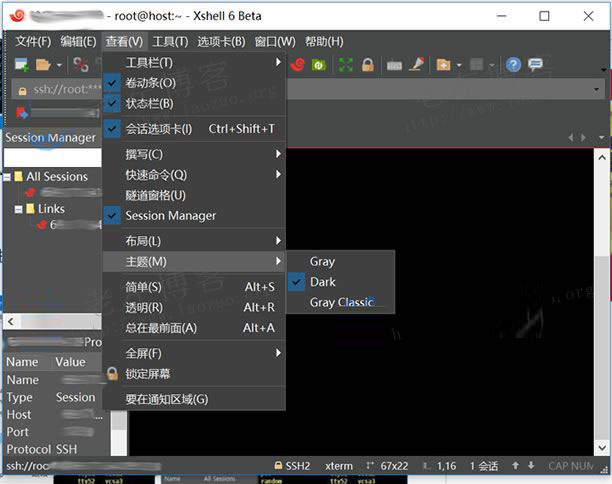Click the red Xshell swirl toolbar icon

tap(297, 64)
